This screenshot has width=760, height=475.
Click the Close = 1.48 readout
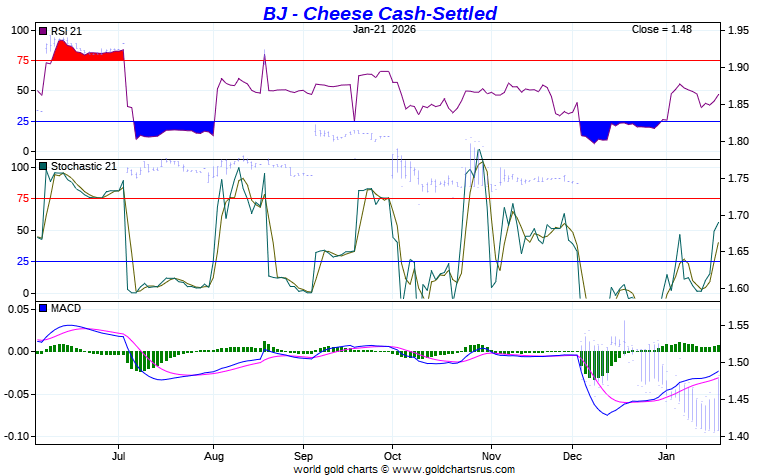tap(662, 29)
